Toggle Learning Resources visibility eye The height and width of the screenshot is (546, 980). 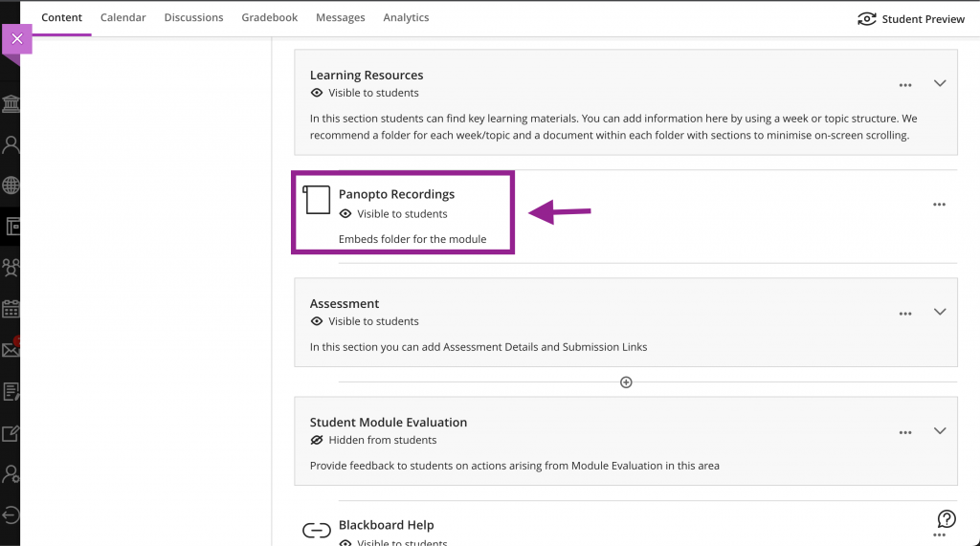pyautogui.click(x=317, y=93)
